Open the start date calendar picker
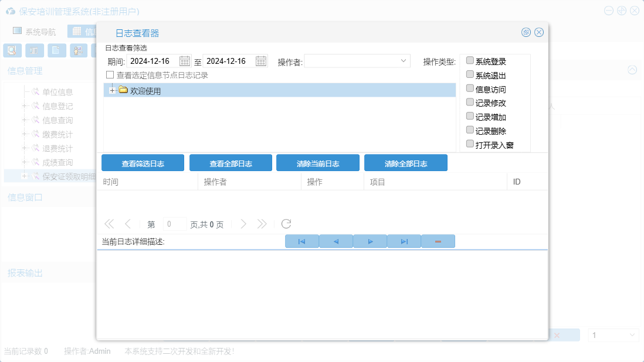Viewport: 644px width, 362px height. click(x=185, y=62)
